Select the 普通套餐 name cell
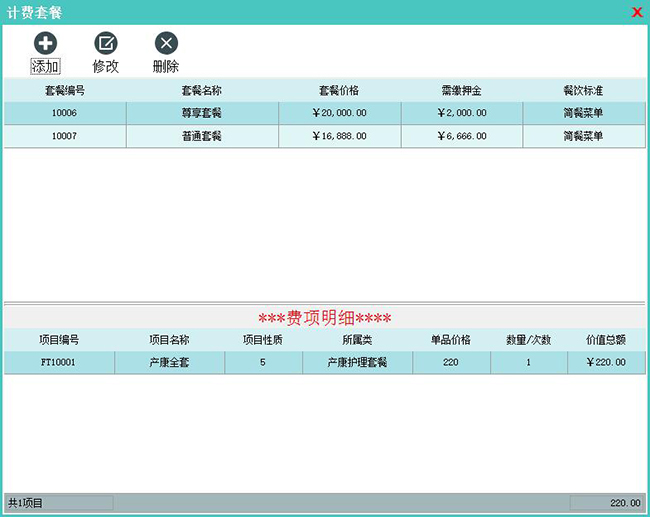The height and width of the screenshot is (517, 650). (201, 136)
